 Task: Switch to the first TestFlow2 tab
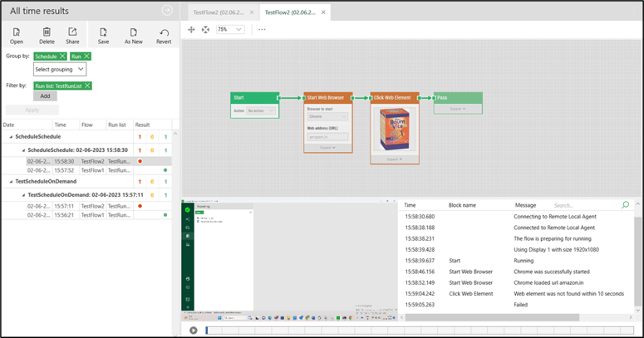pyautogui.click(x=219, y=12)
